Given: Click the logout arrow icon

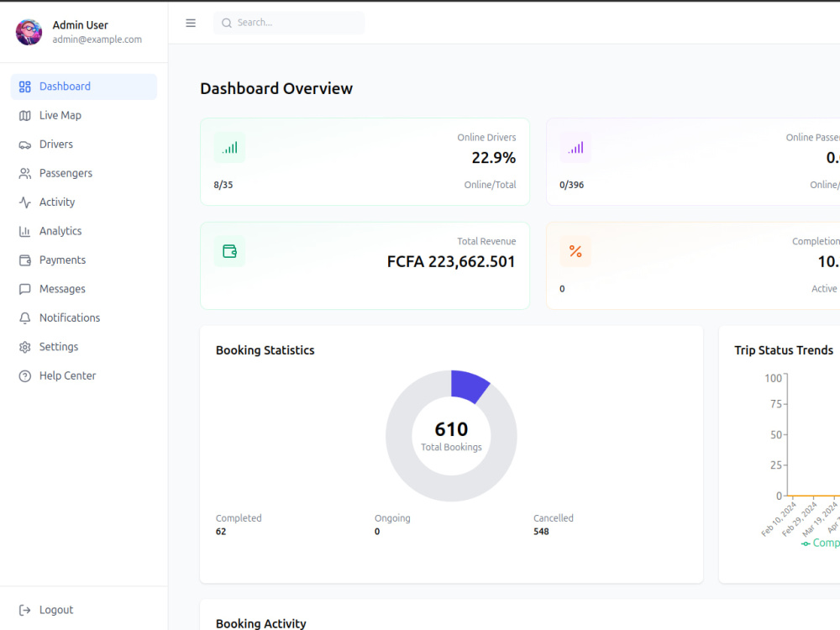Looking at the screenshot, I should click(x=24, y=610).
